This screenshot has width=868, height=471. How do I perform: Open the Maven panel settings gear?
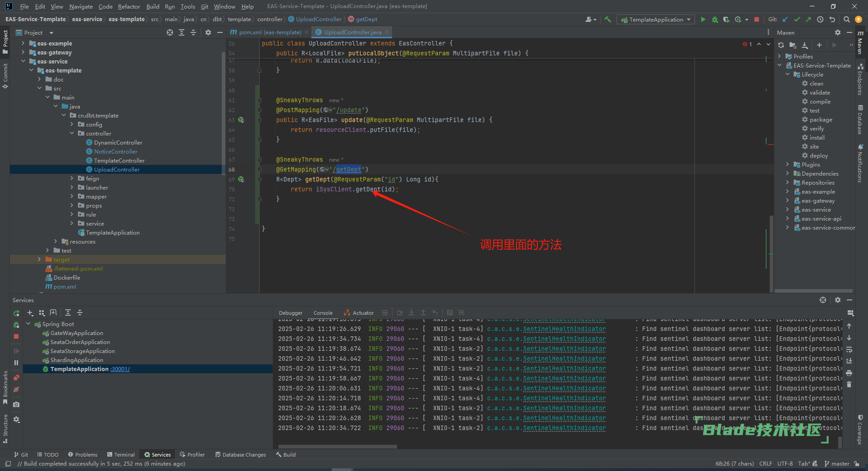click(838, 32)
